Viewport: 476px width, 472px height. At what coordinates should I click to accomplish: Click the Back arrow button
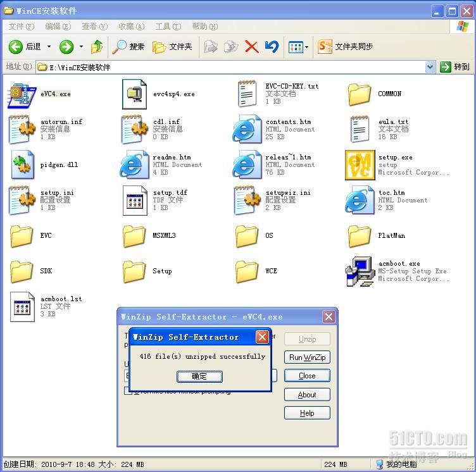tap(24, 47)
